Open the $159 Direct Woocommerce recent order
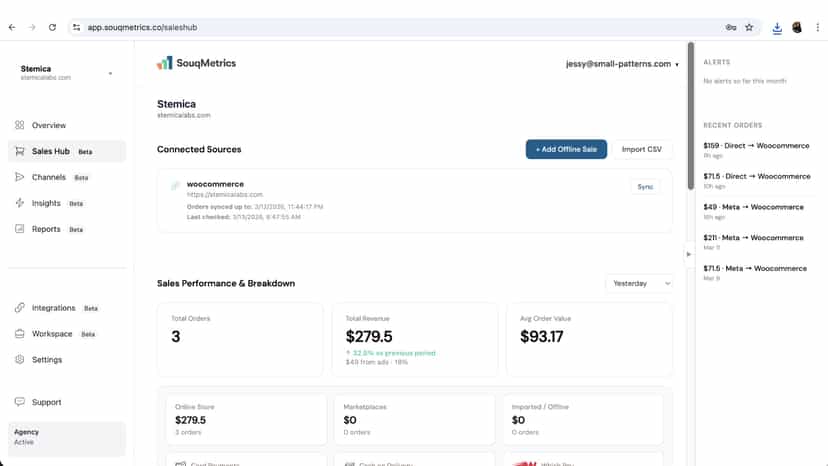 pos(756,150)
